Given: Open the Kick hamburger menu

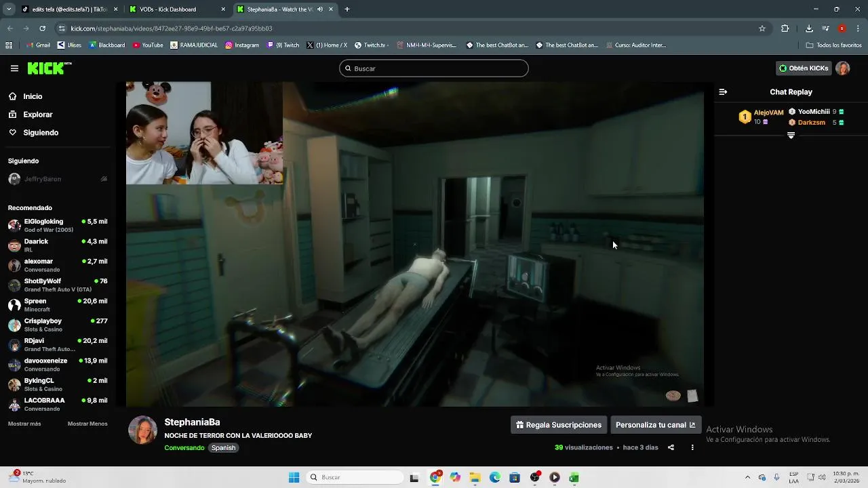Looking at the screenshot, I should click(14, 68).
